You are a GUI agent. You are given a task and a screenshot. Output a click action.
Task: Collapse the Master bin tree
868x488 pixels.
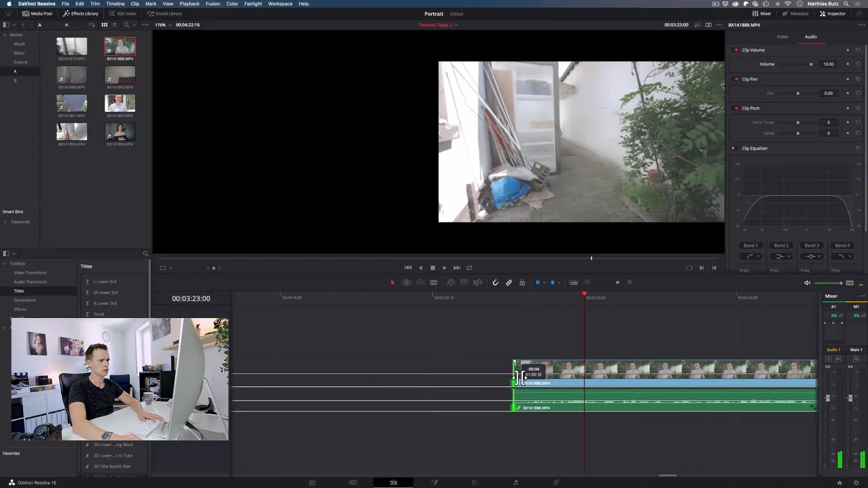(x=5, y=35)
